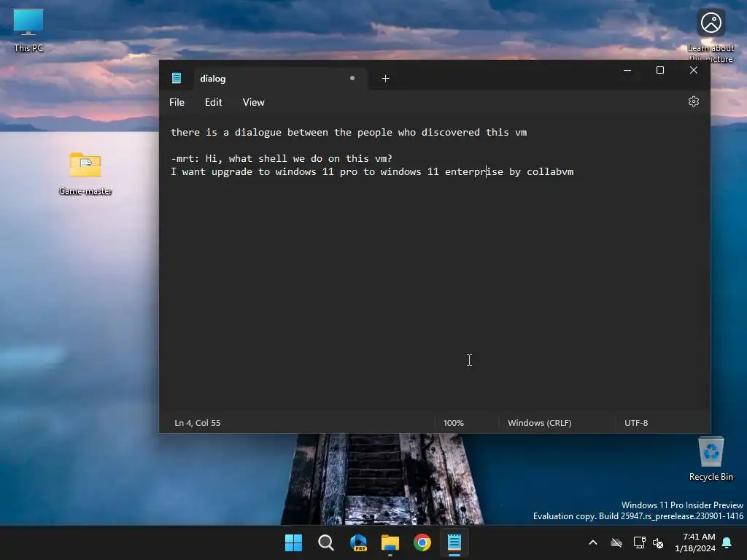Select the Recycle Bin desktop icon
This screenshot has width=747, height=560.
click(711, 459)
